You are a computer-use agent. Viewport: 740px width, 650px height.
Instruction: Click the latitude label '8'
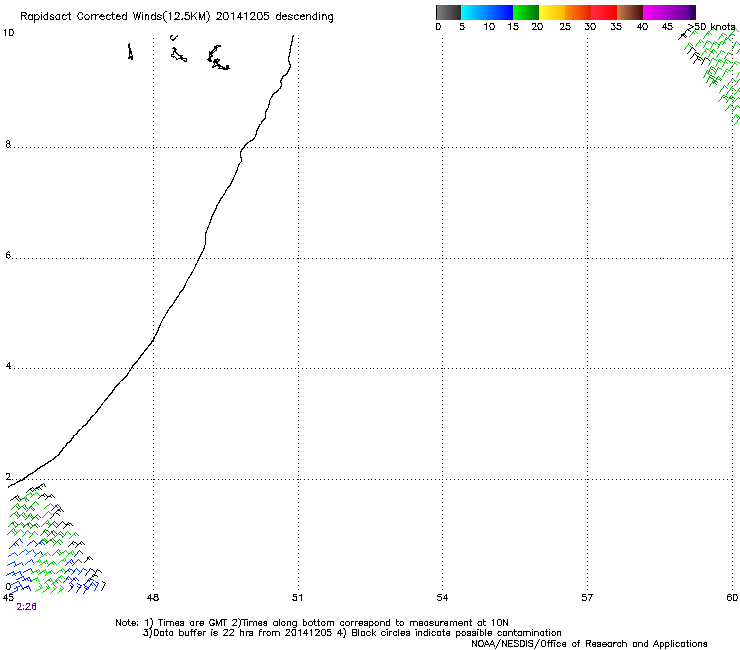pyautogui.click(x=8, y=144)
